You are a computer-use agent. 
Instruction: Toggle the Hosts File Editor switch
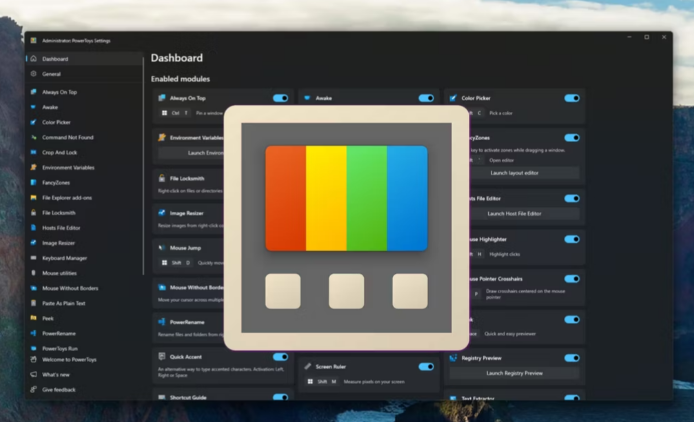[572, 198]
